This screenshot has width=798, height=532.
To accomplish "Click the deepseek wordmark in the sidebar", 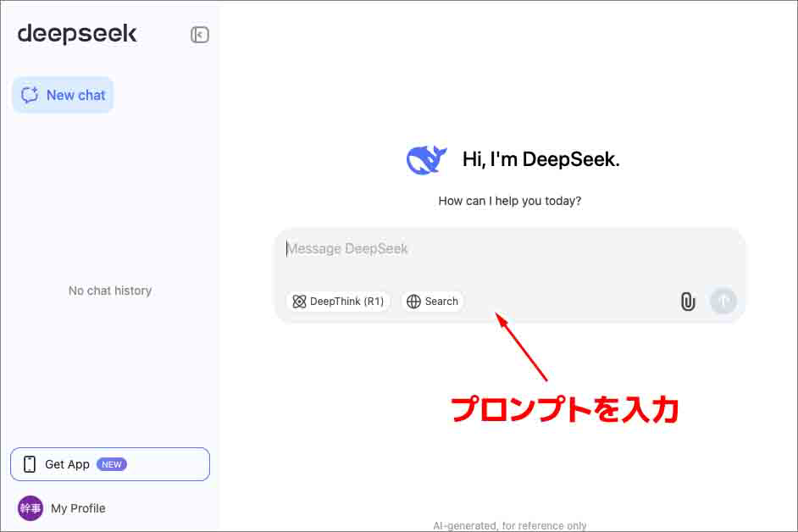I will 77,34.
